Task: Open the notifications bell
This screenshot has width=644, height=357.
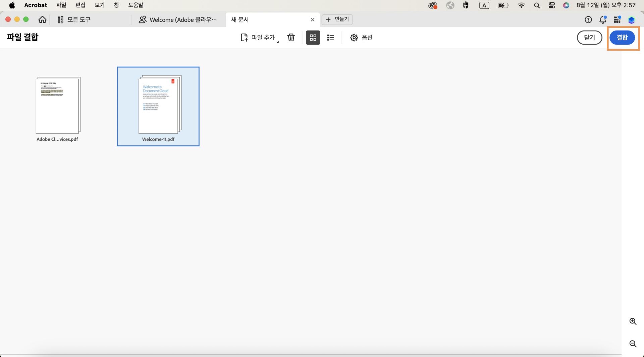Action: [603, 20]
